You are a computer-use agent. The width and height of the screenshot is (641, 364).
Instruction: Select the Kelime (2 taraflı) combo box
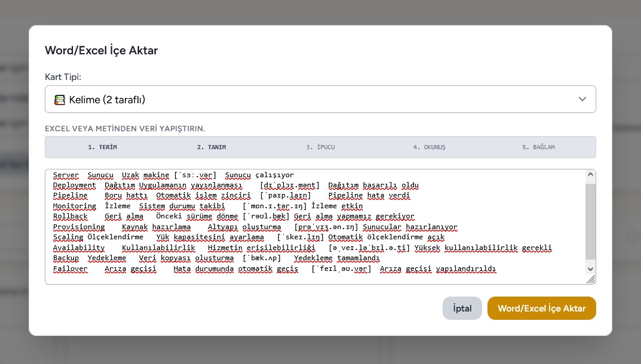(320, 99)
